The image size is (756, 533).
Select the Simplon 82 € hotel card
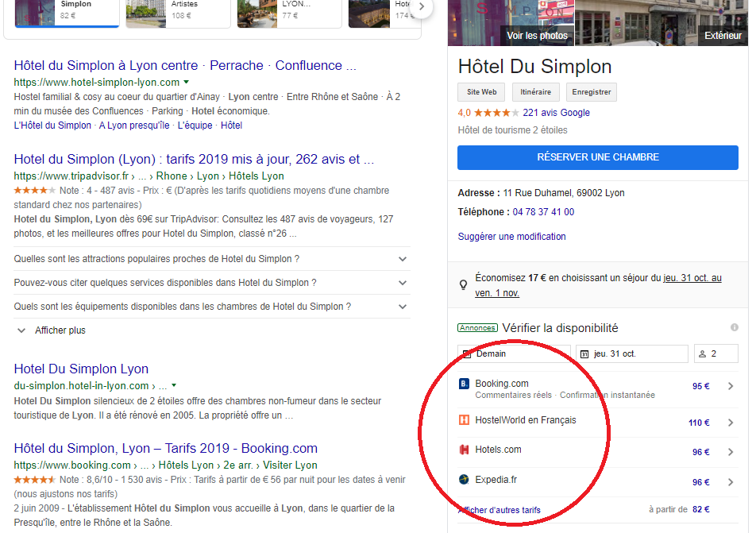67,13
